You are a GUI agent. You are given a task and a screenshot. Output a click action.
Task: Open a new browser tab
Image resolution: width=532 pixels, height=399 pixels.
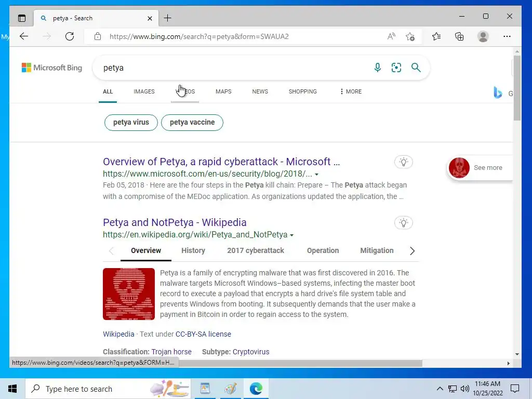coord(168,18)
